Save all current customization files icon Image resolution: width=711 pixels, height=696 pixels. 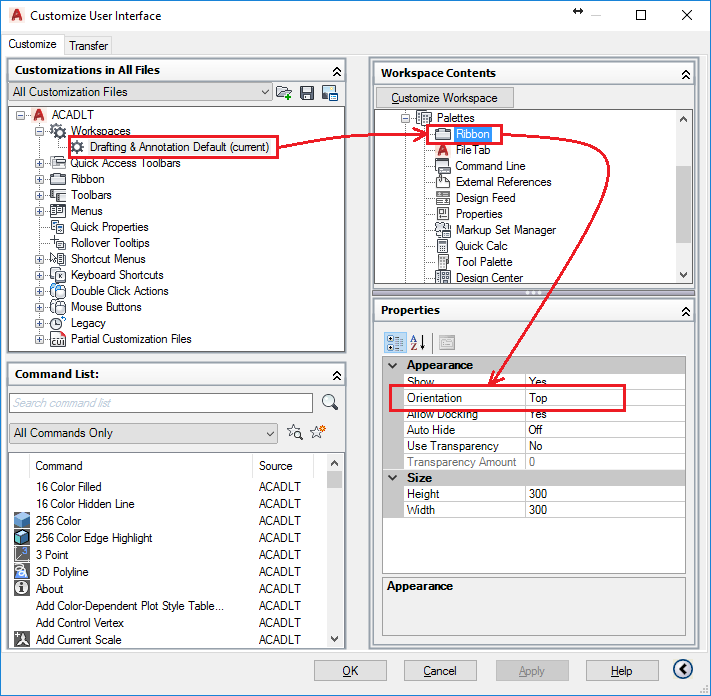coord(307,92)
